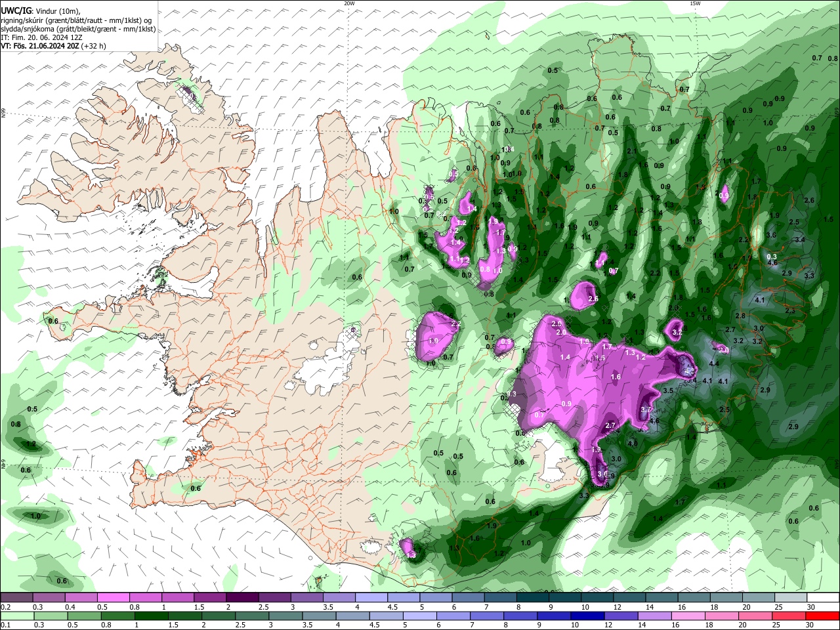
Task: Click the '3.4' precipitation value on the map
Action: [x=799, y=240]
